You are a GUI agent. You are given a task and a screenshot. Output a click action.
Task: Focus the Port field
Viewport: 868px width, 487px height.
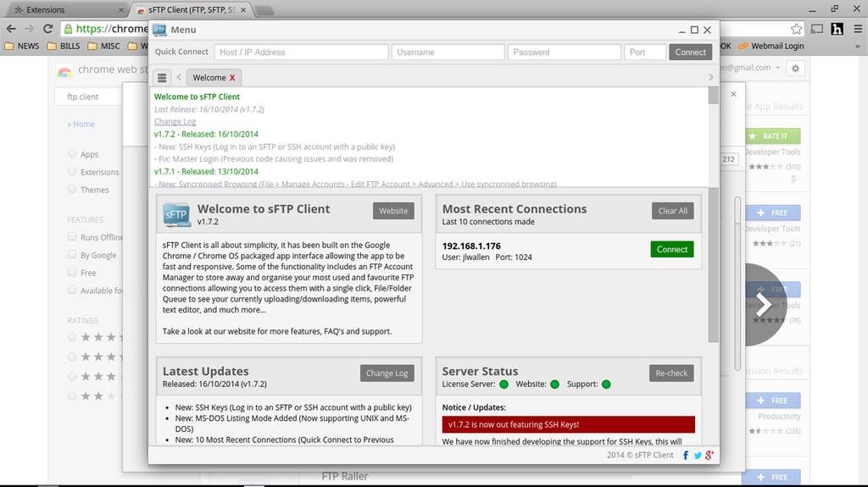point(645,52)
